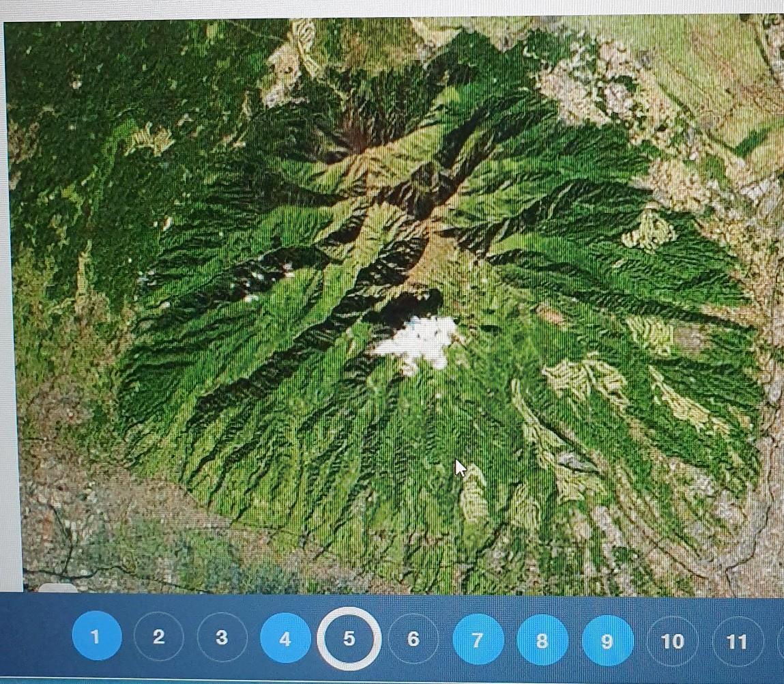The height and width of the screenshot is (684, 784).
Task: Click the white cloud patch near the summit
Action: (418, 341)
